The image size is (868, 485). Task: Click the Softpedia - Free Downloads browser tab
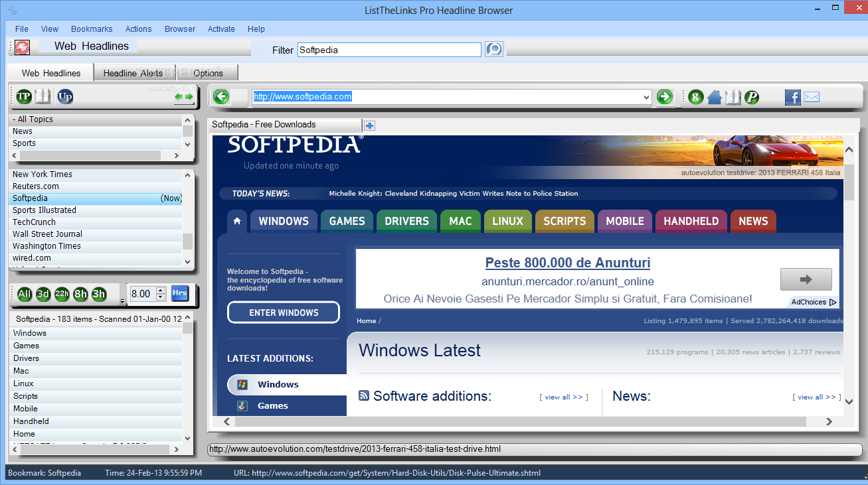pos(286,125)
